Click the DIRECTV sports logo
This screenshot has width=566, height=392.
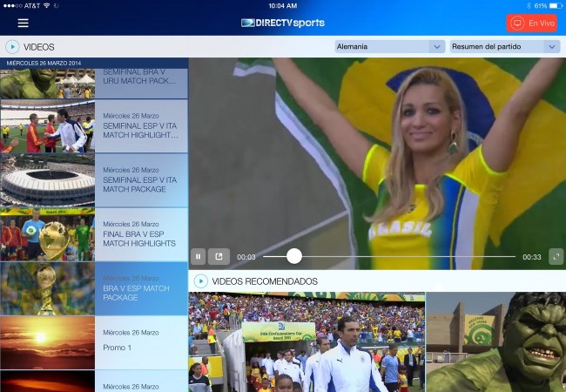pos(283,23)
